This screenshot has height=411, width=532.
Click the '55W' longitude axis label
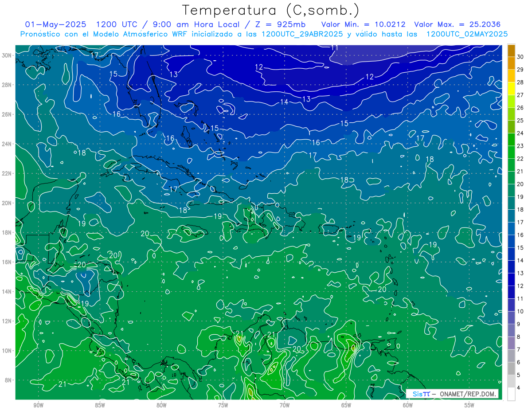pos(469,405)
